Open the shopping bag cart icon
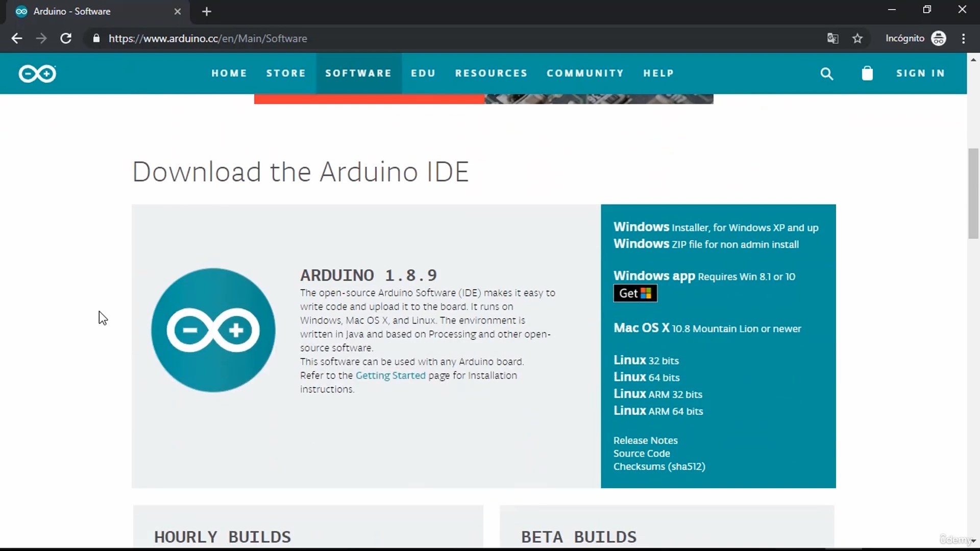 pyautogui.click(x=867, y=73)
